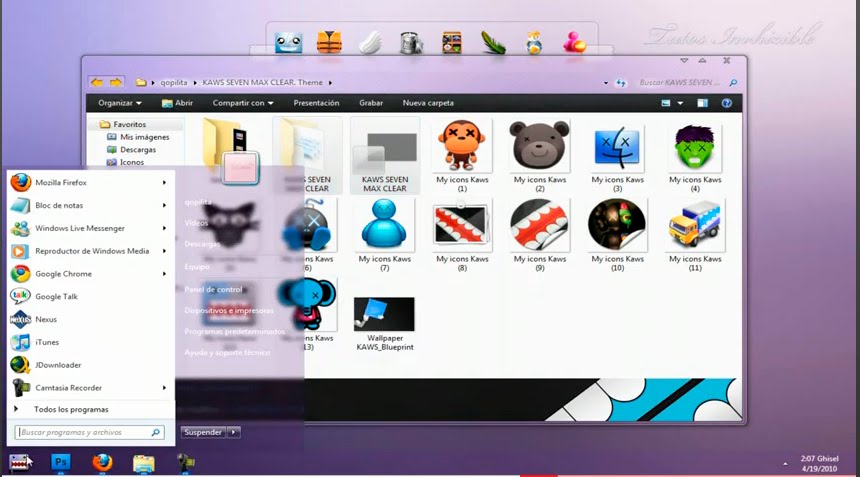
Task: Expand Camtasia Recorder jump list arrow
Action: pyautogui.click(x=164, y=388)
